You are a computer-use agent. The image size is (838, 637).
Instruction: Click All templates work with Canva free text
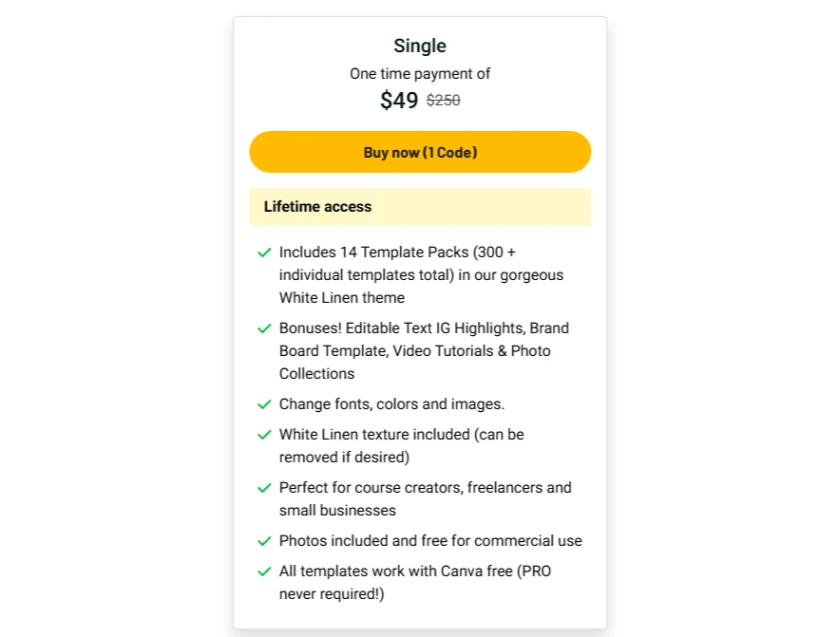[x=415, y=582]
